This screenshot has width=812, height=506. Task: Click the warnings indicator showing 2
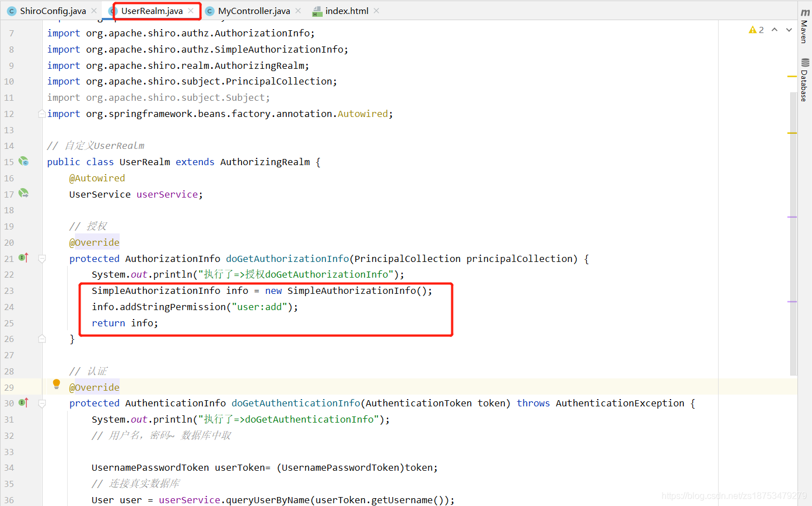(756, 30)
